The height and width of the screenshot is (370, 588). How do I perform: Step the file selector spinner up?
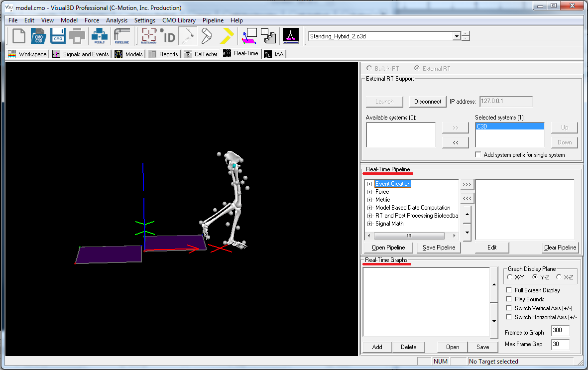click(x=466, y=34)
